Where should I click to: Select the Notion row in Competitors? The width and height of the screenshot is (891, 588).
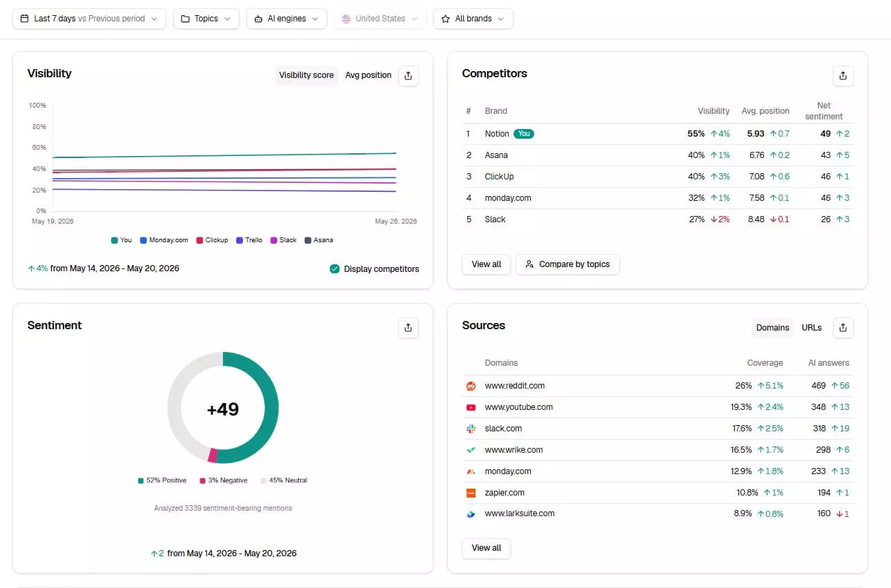(658, 134)
